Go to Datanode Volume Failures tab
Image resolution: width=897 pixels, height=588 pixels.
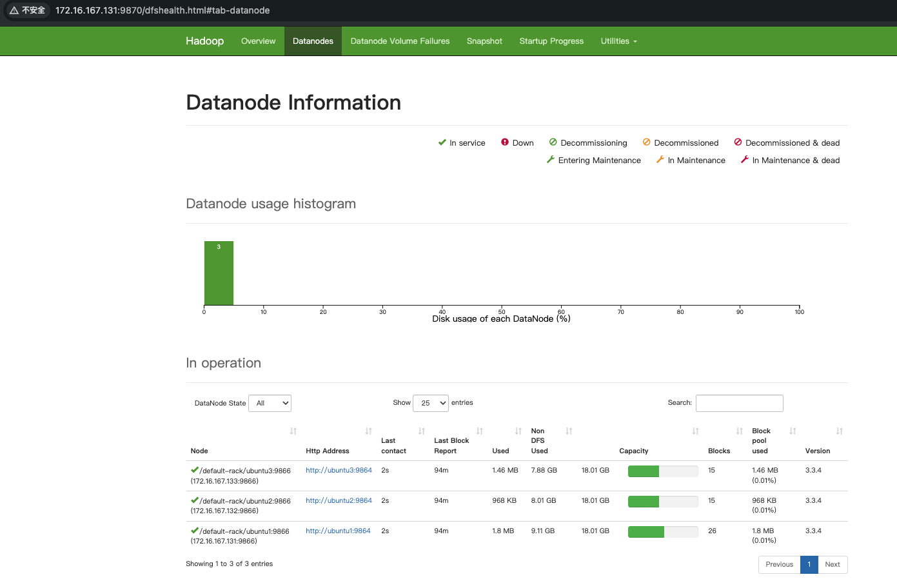[400, 41]
